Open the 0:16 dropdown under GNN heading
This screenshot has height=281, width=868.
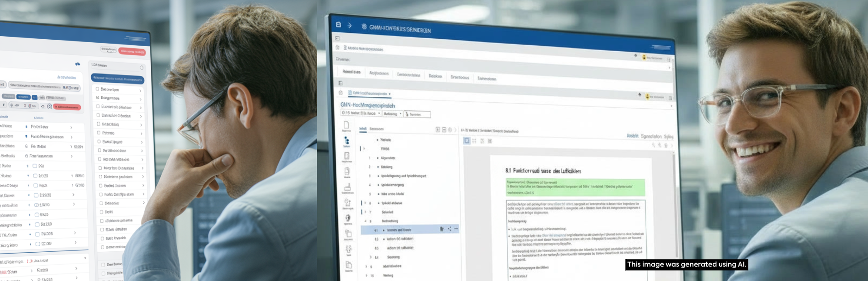pos(361,113)
